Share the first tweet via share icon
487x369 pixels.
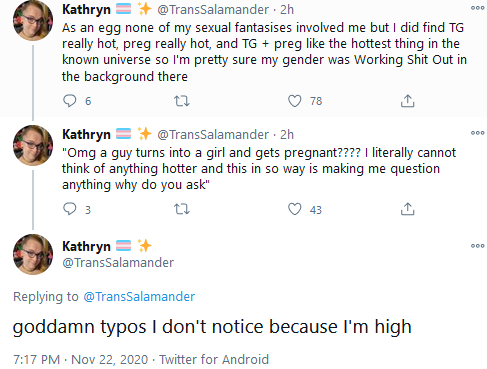tap(407, 101)
